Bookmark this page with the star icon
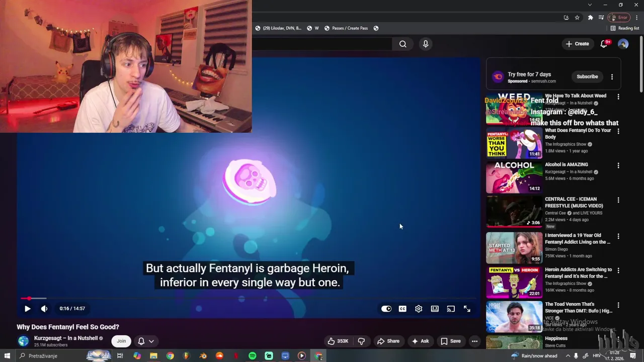This screenshot has height=362, width=644. [x=577, y=18]
